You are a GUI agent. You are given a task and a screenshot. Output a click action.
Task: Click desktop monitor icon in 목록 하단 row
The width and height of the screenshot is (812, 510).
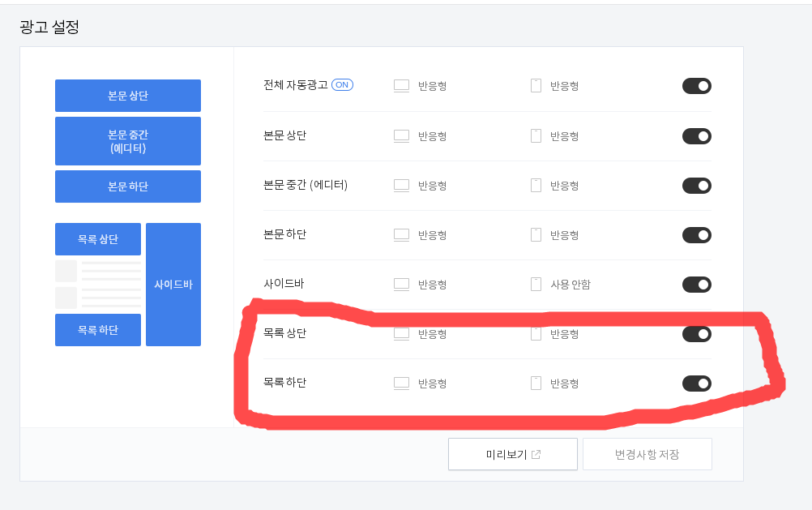[x=401, y=384]
